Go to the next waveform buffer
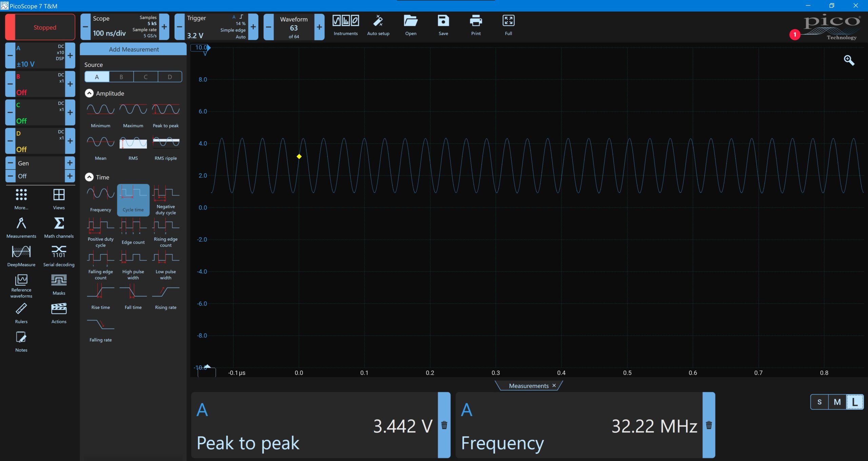The image size is (868, 461). click(319, 27)
